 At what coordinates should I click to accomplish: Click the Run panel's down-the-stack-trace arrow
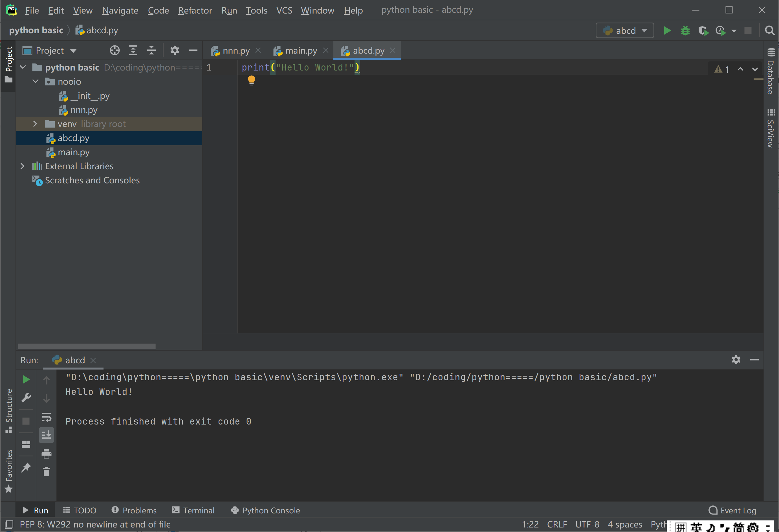point(47,398)
